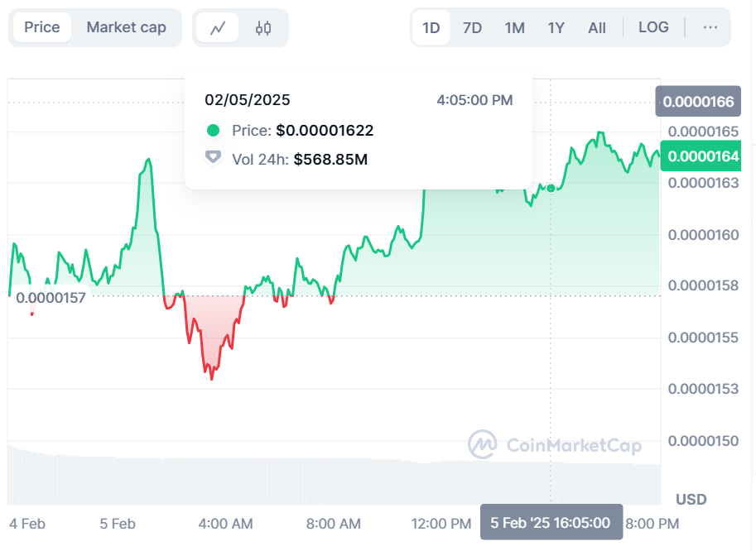The image size is (756, 551).
Task: Open the three-dot more options menu
Action: click(710, 27)
